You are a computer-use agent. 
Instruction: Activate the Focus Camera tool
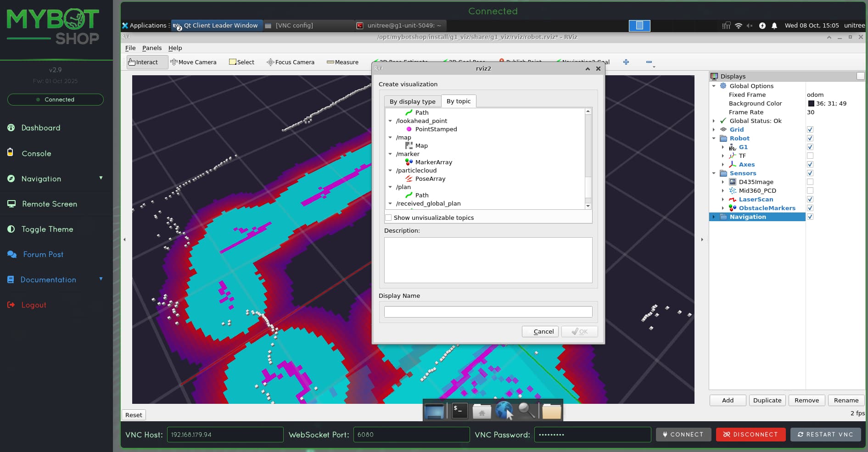tap(291, 62)
